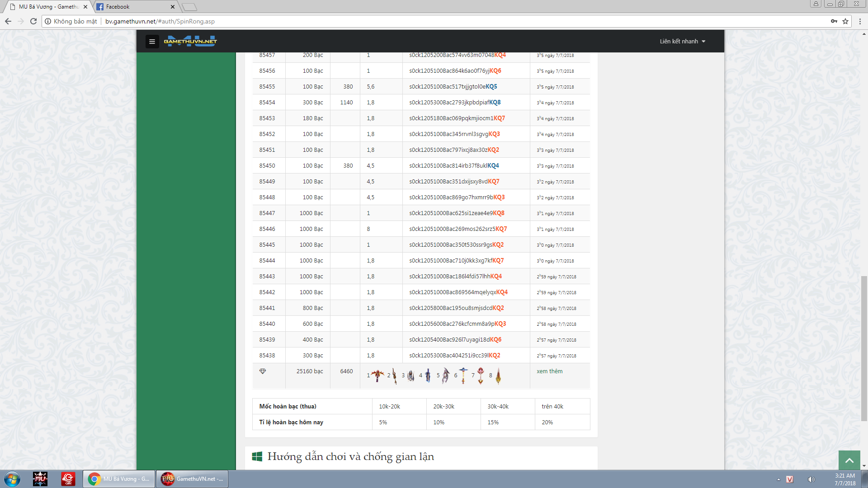Click the volume speaker tray icon

tap(811, 479)
